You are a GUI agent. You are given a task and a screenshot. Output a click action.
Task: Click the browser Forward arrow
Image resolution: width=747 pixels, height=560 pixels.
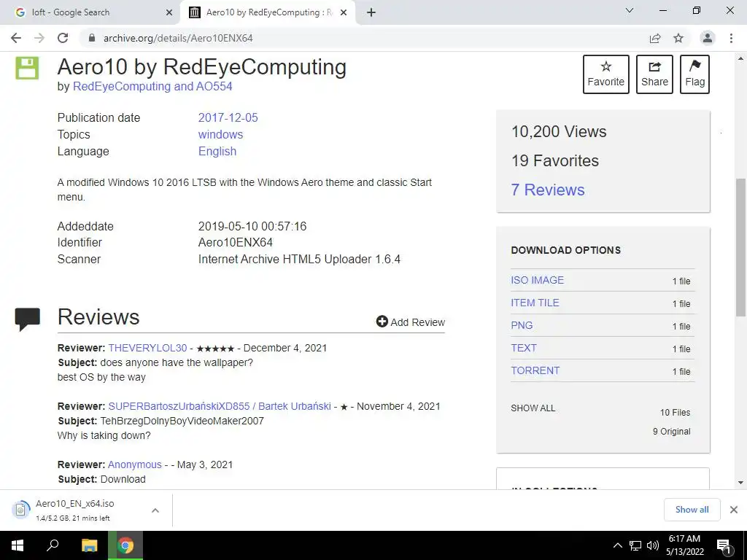tap(39, 38)
